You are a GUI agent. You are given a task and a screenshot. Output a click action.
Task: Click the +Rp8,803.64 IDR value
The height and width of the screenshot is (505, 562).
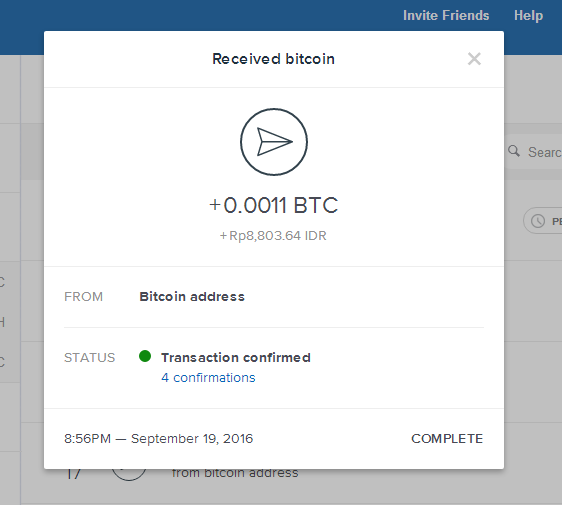point(273,235)
